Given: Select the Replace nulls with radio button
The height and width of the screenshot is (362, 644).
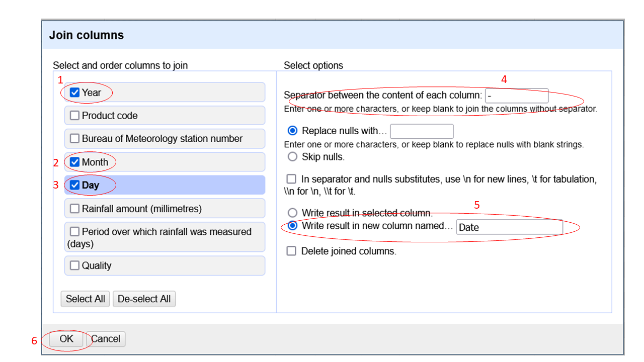Looking at the screenshot, I should pyautogui.click(x=292, y=131).
